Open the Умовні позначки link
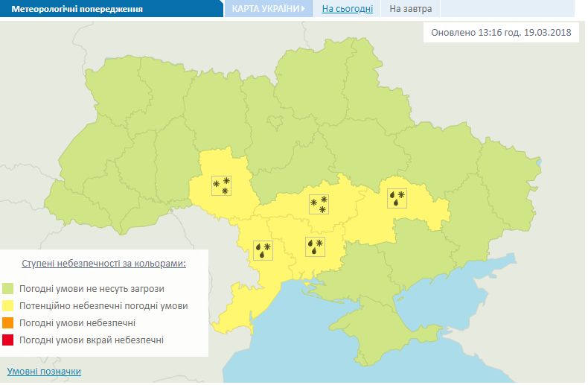588x385 pixels. pyautogui.click(x=44, y=371)
